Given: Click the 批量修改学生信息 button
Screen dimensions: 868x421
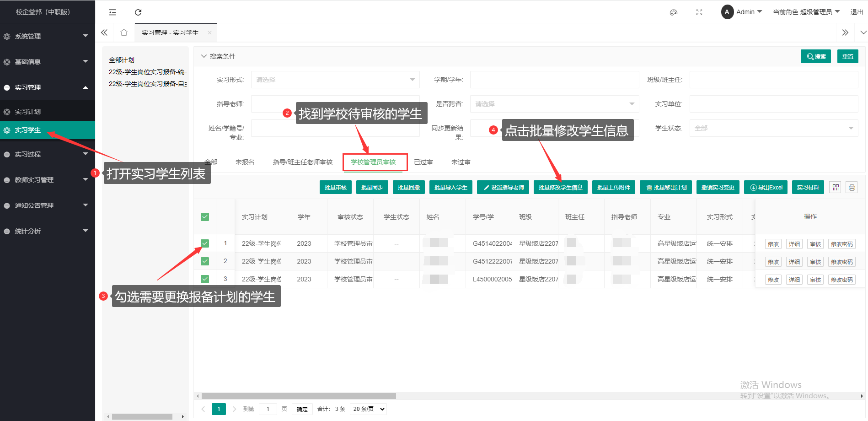Looking at the screenshot, I should coord(560,188).
